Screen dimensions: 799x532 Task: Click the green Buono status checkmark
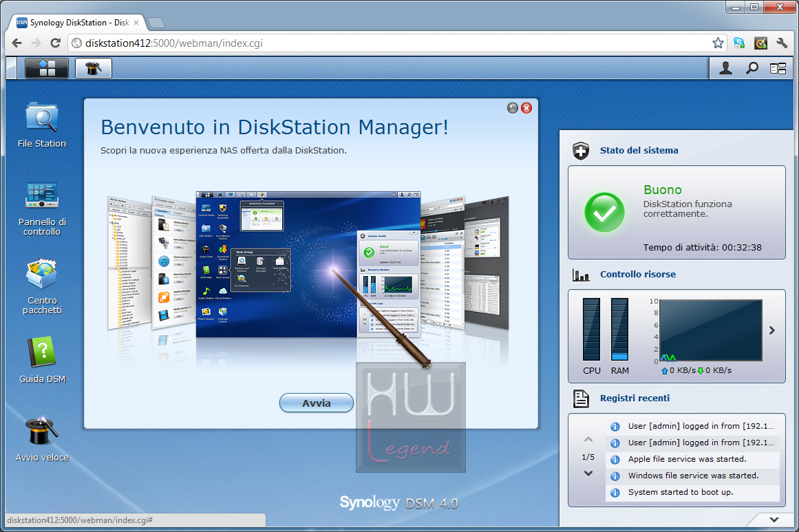point(604,212)
